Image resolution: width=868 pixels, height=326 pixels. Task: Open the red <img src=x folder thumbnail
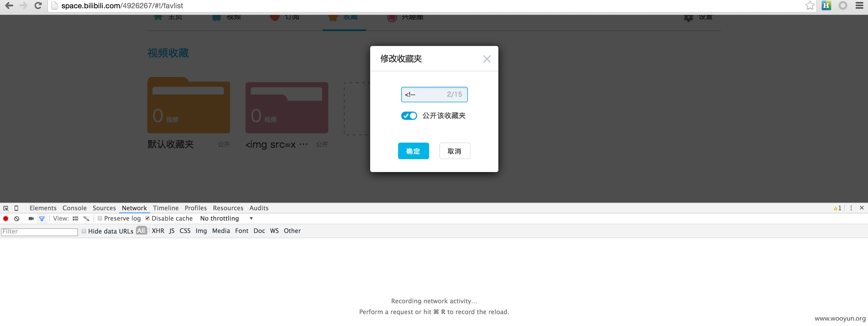pos(286,107)
